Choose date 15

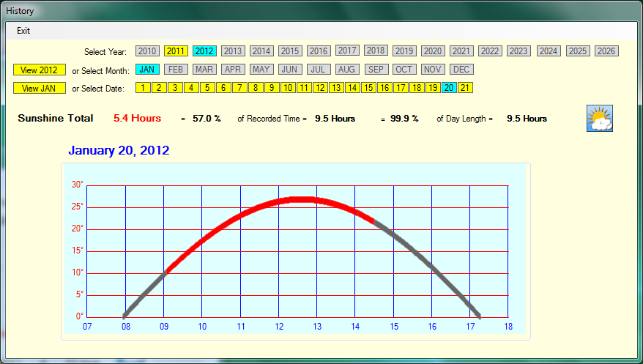point(368,88)
